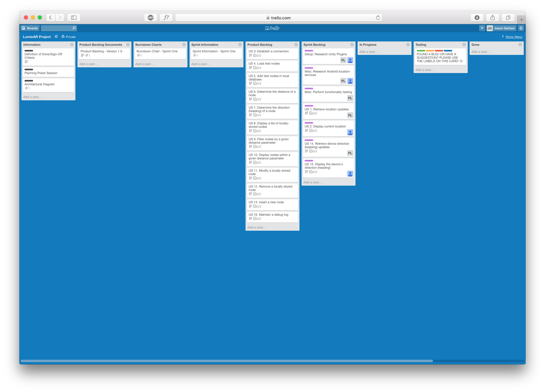Open US 11. Modify a locally stored node
This screenshot has height=392, width=545.
coord(272,175)
